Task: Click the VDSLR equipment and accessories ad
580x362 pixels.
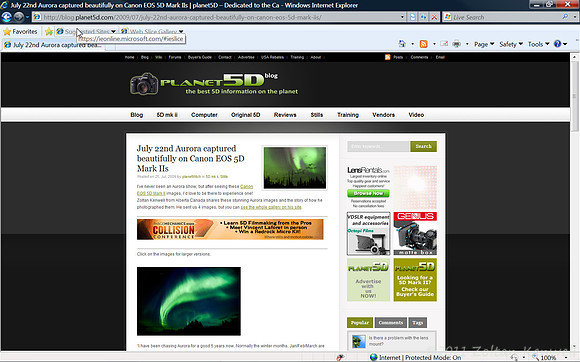Action: click(368, 234)
